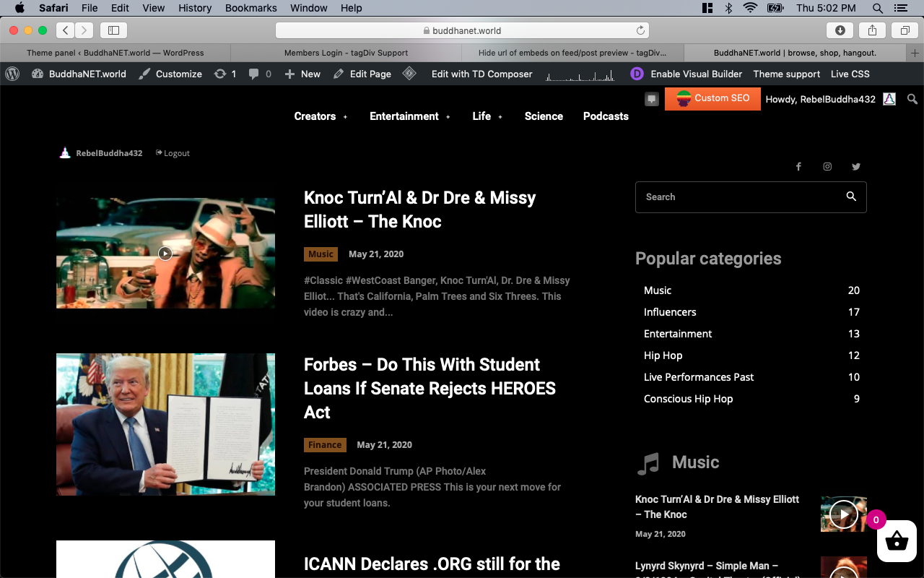
Task: Click the Music tag under Knoc Turn'Al article
Action: pyautogui.click(x=321, y=254)
